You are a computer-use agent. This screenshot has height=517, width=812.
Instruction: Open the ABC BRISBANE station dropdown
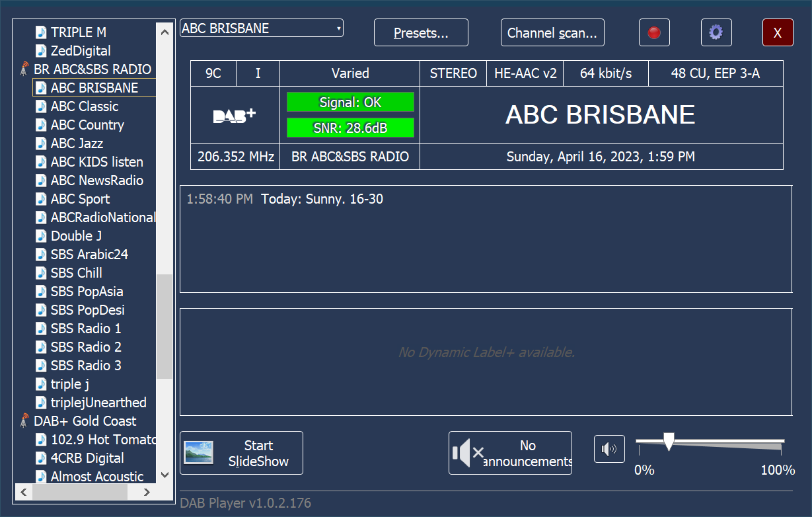(x=262, y=28)
